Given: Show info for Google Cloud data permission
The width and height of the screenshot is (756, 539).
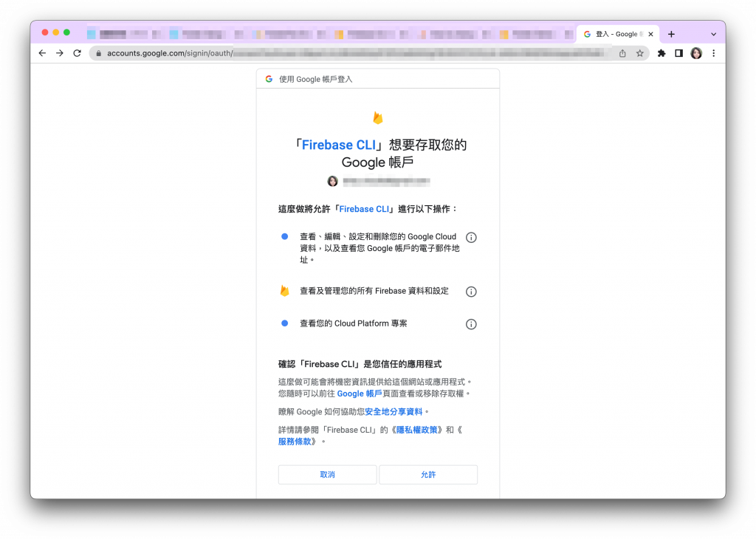Looking at the screenshot, I should coord(471,237).
